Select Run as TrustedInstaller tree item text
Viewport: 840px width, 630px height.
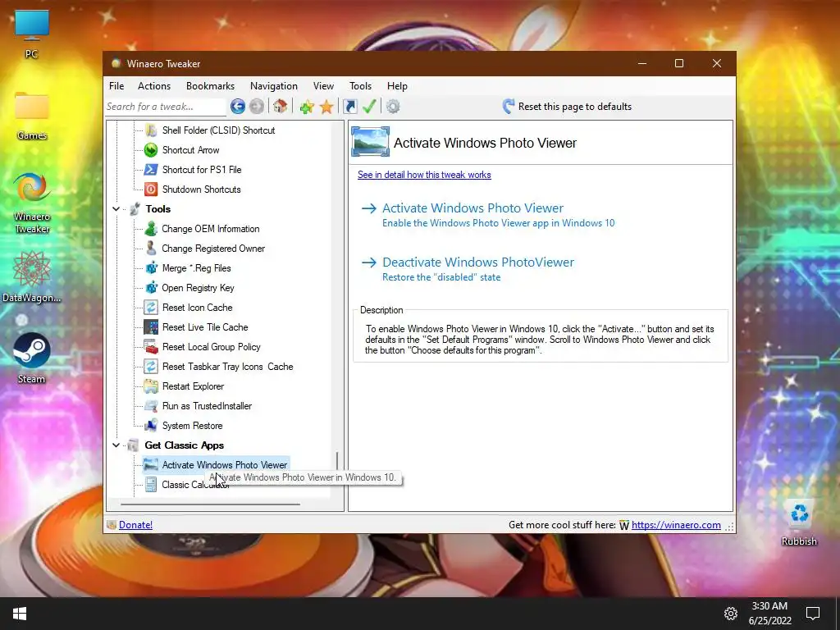coord(207,406)
